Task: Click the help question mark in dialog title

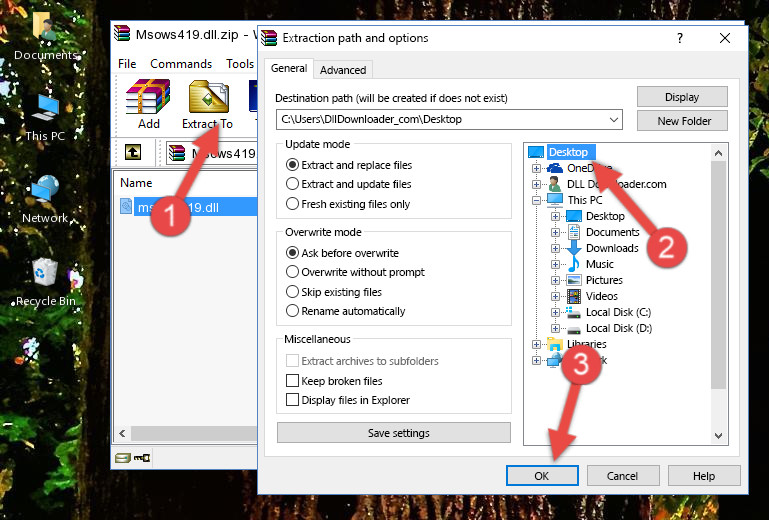Action: pos(680,38)
